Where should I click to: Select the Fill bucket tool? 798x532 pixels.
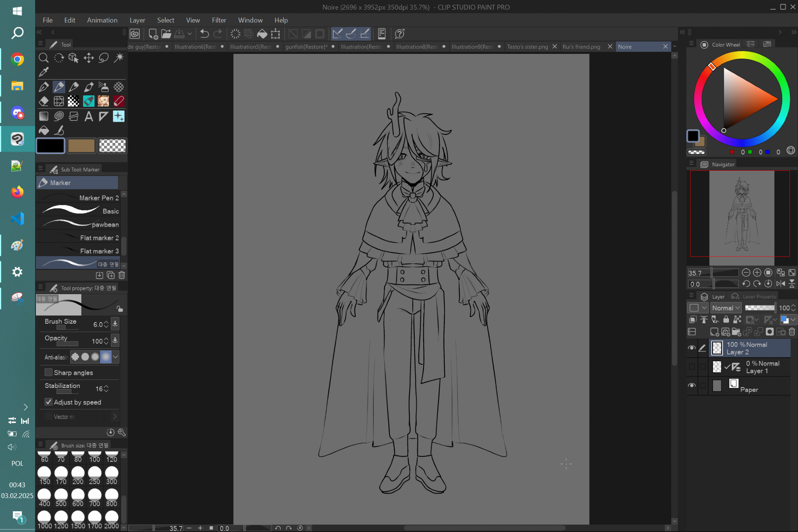pyautogui.click(x=43, y=131)
